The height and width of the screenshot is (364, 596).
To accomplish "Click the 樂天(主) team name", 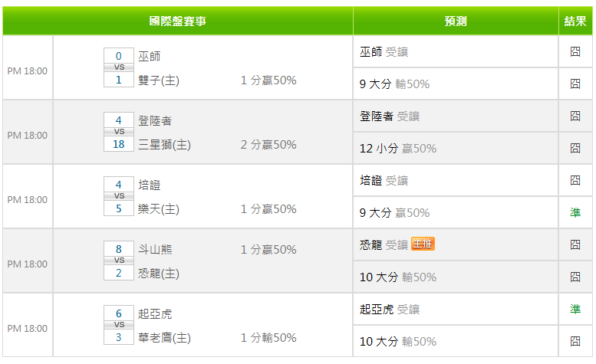I will (159, 209).
